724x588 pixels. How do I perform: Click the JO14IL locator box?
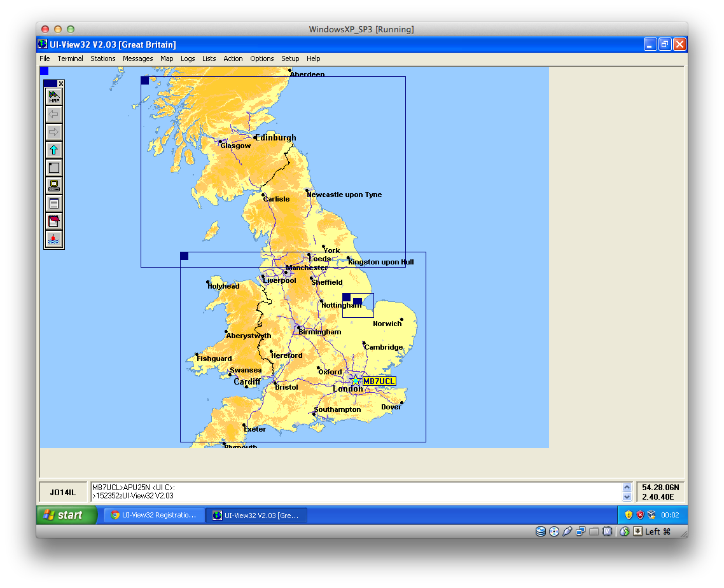tap(63, 492)
